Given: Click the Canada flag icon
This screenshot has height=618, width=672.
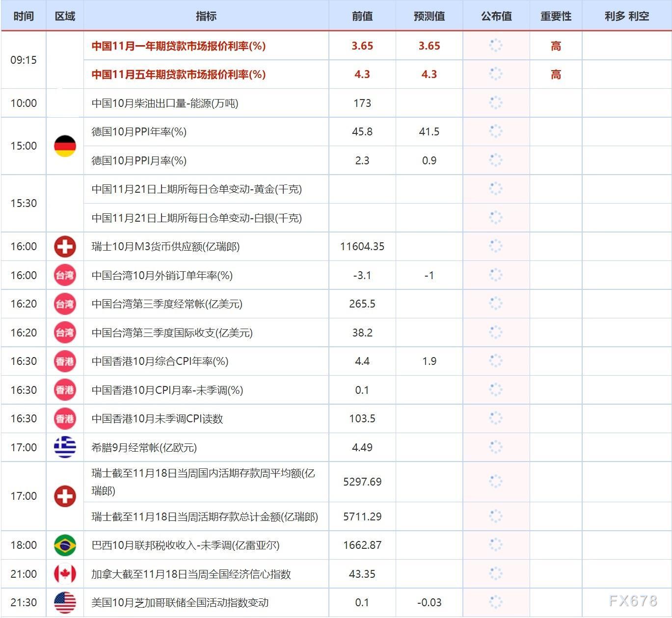Looking at the screenshot, I should click(x=65, y=574).
